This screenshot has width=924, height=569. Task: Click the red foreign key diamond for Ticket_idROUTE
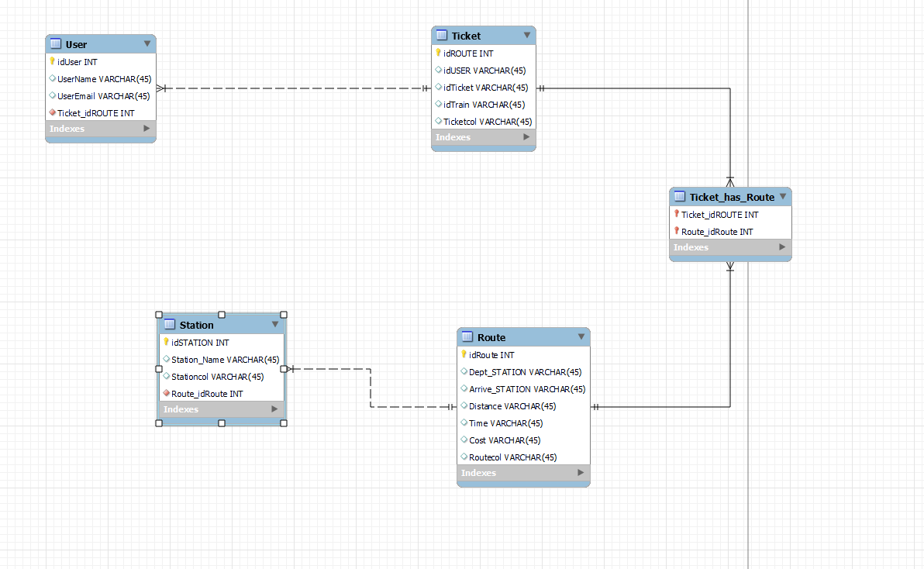tap(51, 112)
